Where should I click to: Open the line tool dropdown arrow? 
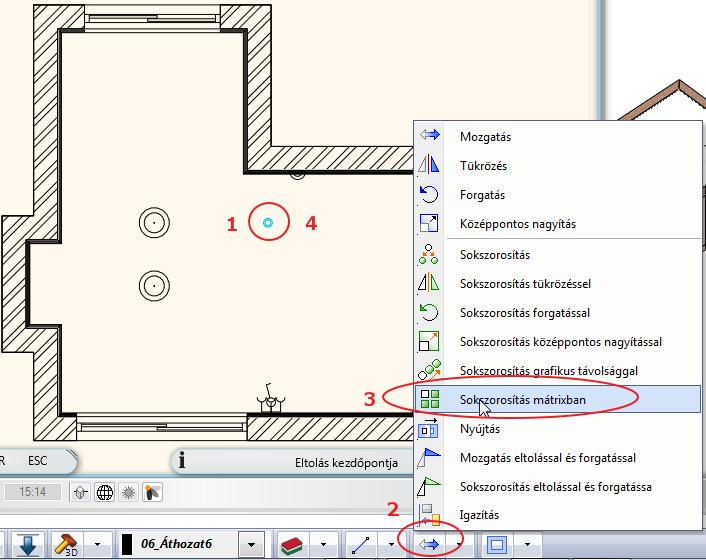(x=391, y=545)
